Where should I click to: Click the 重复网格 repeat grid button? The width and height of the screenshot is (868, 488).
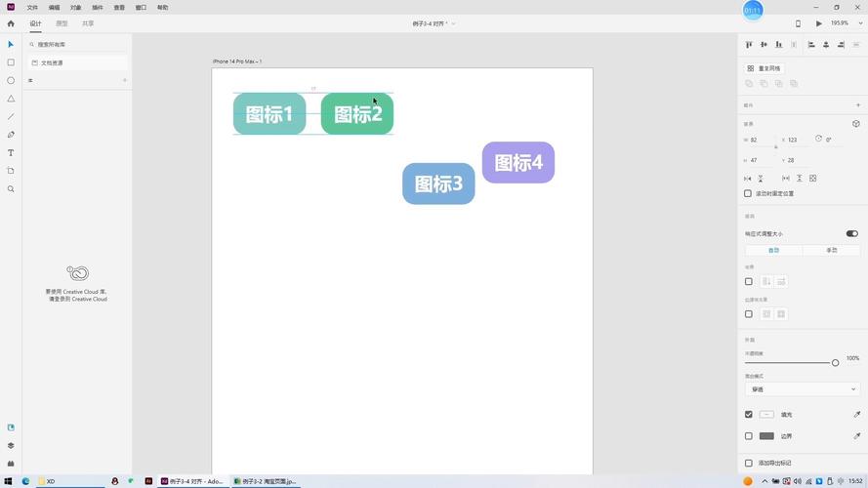coord(764,68)
